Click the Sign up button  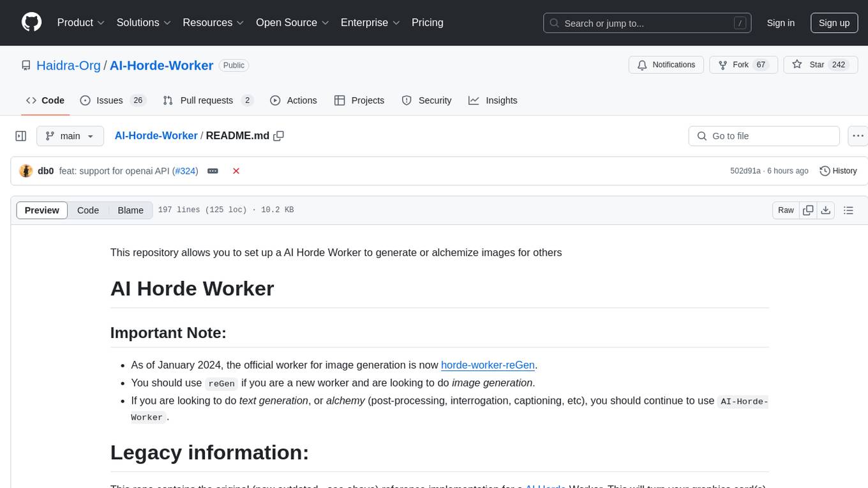click(x=834, y=23)
